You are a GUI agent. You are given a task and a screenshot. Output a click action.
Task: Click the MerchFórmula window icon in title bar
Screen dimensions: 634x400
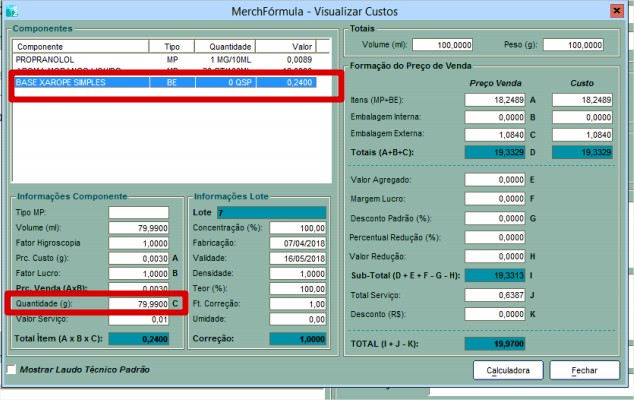pyautogui.click(x=12, y=10)
